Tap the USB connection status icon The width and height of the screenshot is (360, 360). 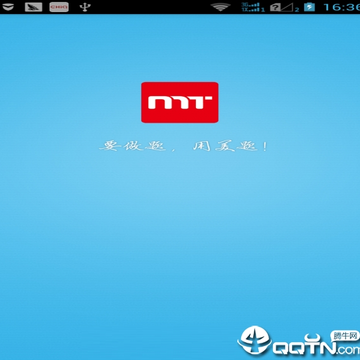(x=85, y=7)
